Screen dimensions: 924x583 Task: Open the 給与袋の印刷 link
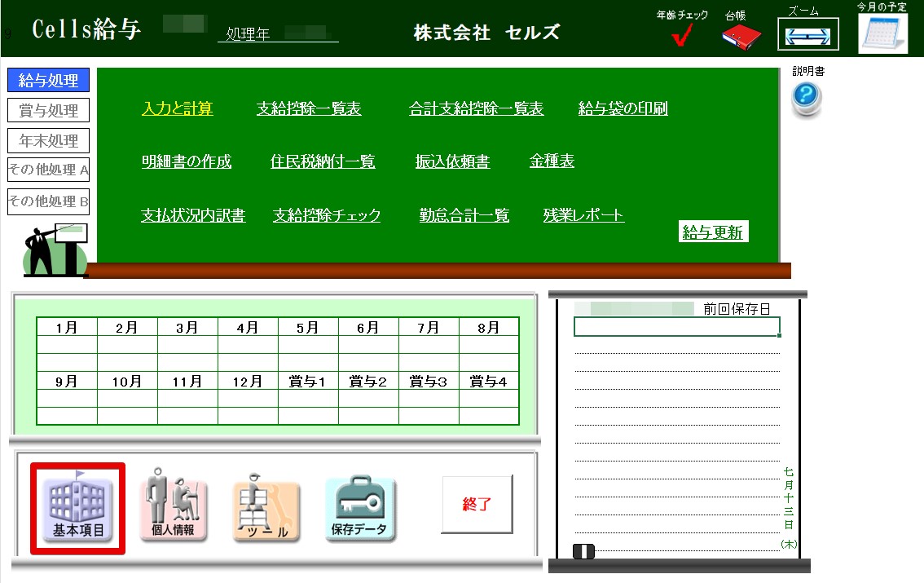click(x=623, y=109)
